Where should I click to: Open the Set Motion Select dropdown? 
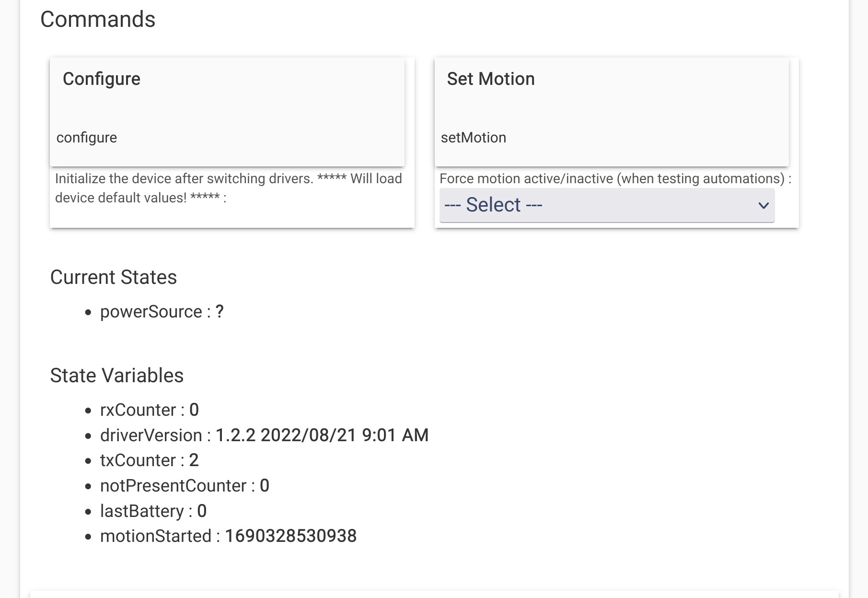coord(607,205)
